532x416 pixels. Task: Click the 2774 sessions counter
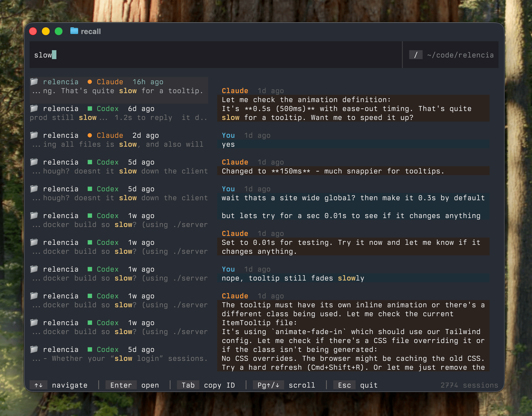[x=469, y=385]
